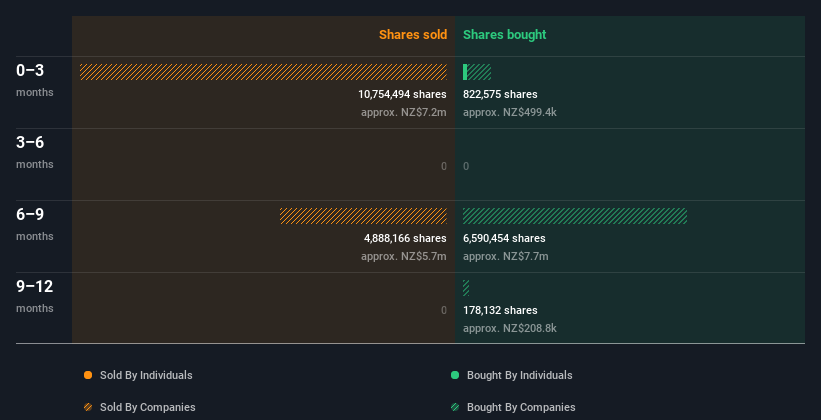Image resolution: width=821 pixels, height=420 pixels.
Task: Click the sold zero in 3–6 months row
Action: click(444, 167)
